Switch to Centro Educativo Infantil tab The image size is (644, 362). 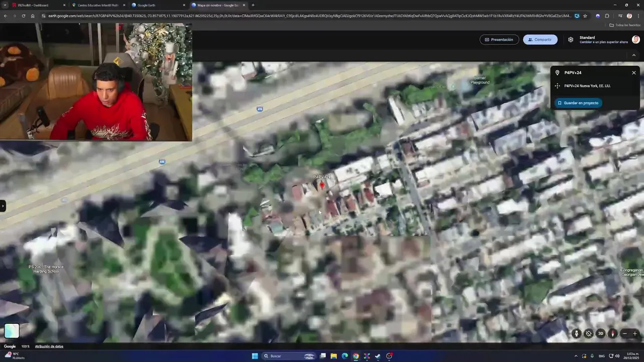coord(99,5)
